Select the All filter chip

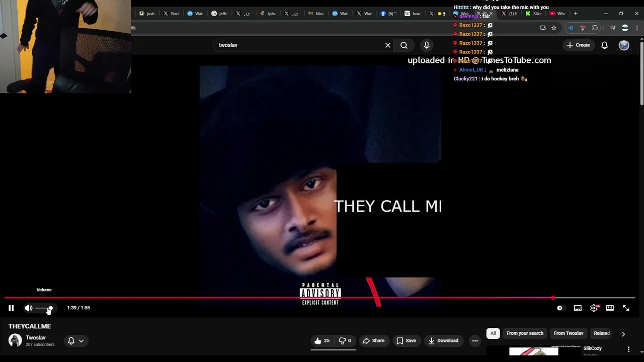click(493, 333)
